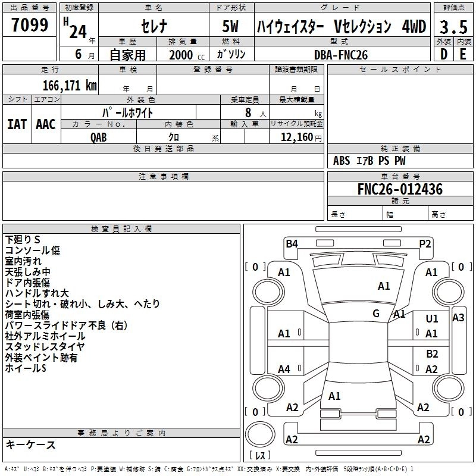Select inspector note "室内汚れ"
Image resolution: width=476 pixels, height=476 pixels.
pos(23,261)
